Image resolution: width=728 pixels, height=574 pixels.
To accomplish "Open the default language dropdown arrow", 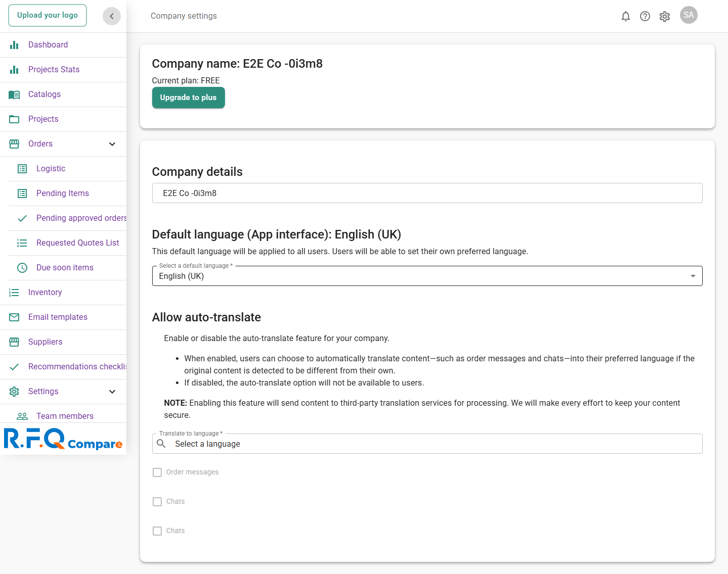I will (693, 276).
